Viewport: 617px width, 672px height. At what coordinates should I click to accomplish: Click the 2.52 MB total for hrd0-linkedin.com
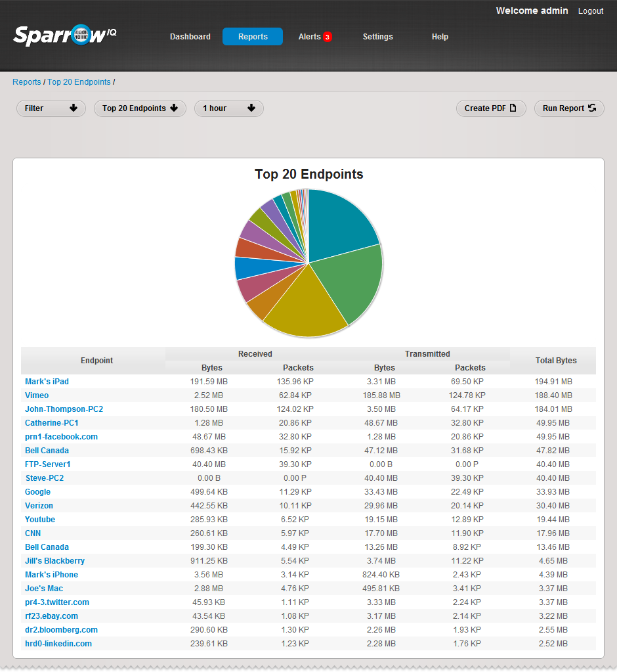[553, 644]
